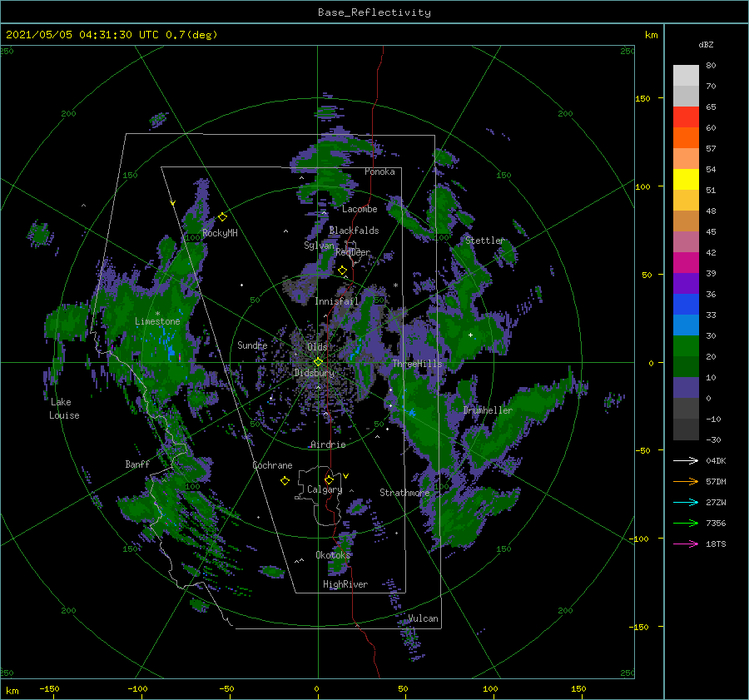The image size is (749, 700).
Task: Click the Lake Louise label
Action: (64, 409)
